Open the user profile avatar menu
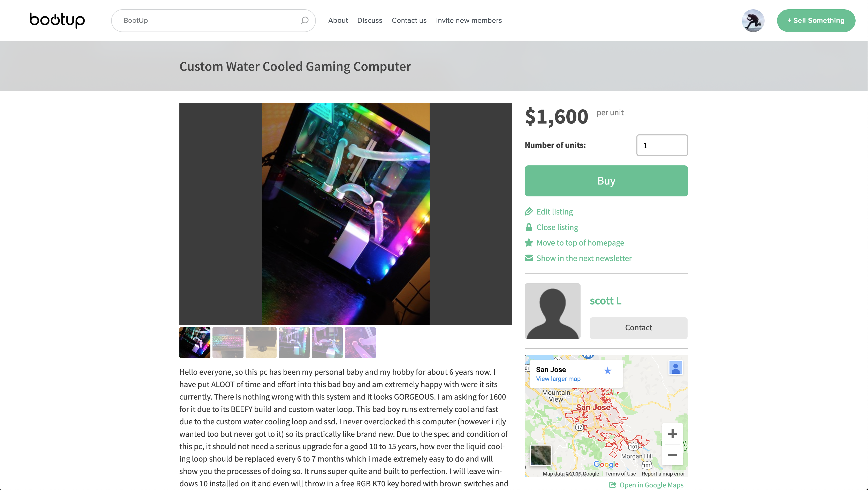The image size is (868, 490). tap(753, 21)
